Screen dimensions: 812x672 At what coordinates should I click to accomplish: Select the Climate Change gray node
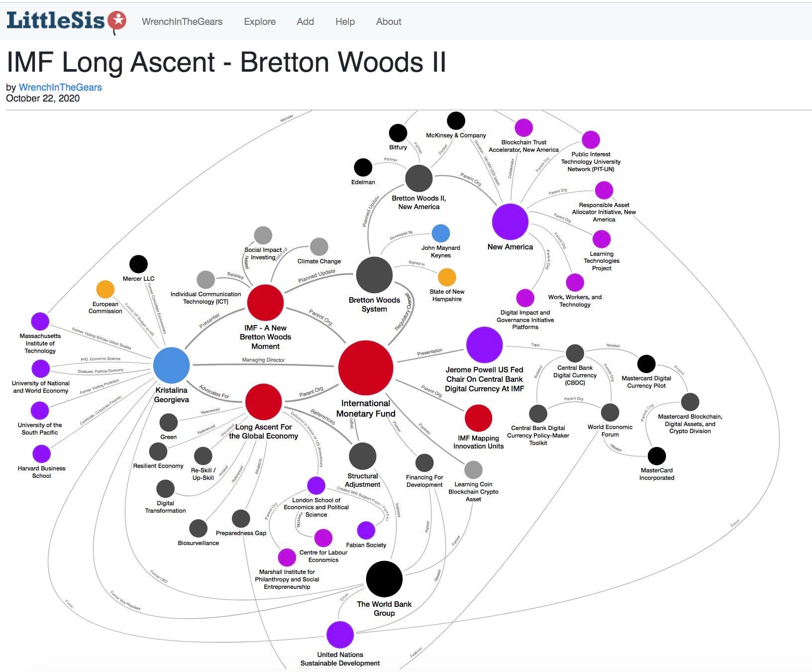[319, 247]
